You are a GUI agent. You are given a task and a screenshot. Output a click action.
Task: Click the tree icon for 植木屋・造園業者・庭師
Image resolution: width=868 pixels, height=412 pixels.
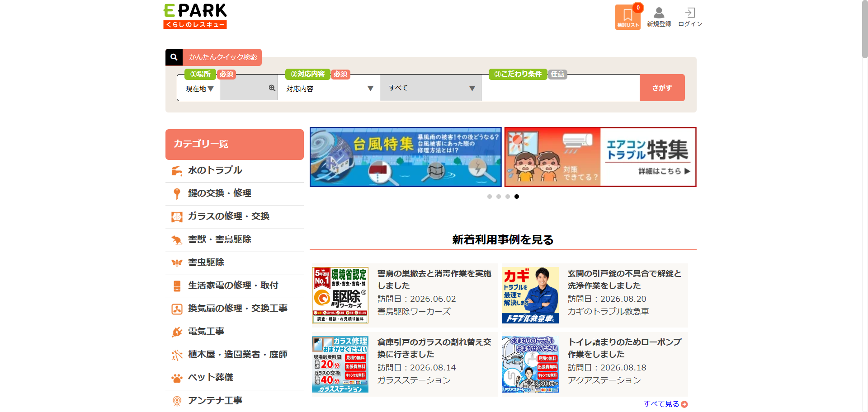[x=177, y=355]
